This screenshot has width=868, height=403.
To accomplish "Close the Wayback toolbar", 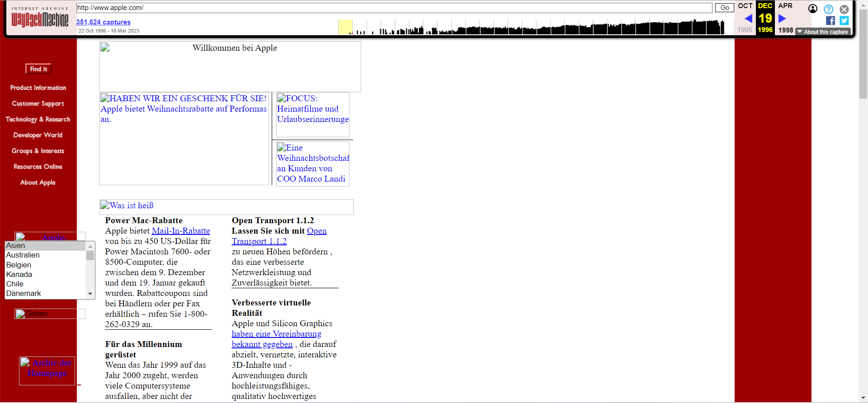I will 844,9.
